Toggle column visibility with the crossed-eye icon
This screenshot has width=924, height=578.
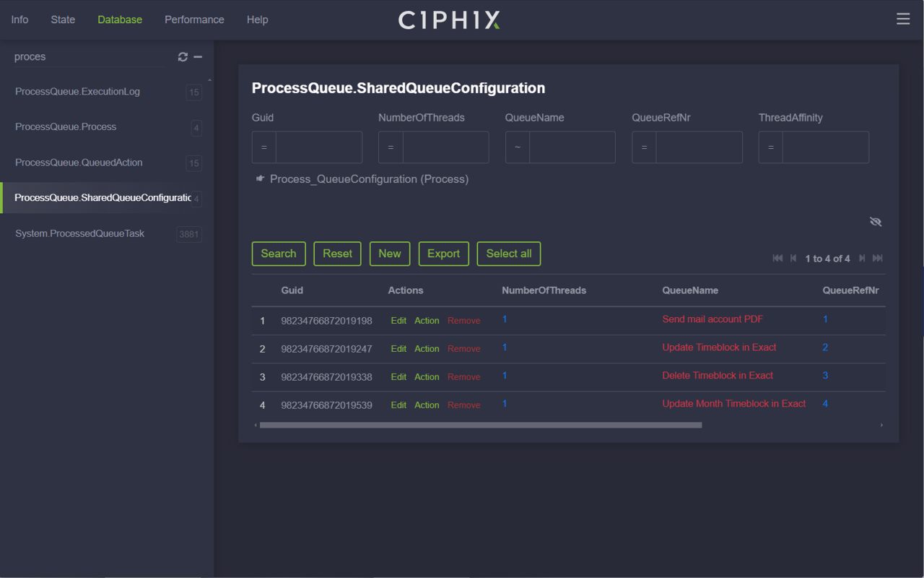tap(876, 222)
